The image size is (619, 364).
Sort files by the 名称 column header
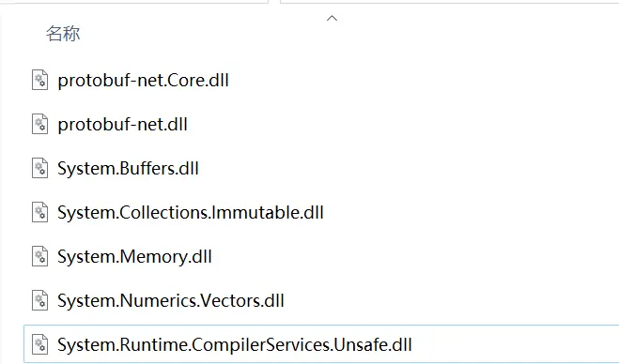point(63,34)
